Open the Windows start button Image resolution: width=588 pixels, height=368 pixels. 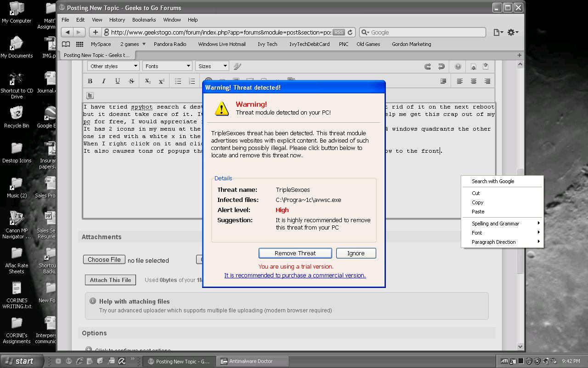[x=22, y=361]
